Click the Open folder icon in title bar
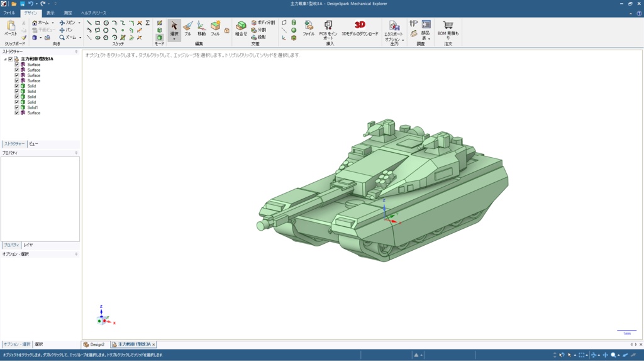644x362 pixels. coord(14,4)
